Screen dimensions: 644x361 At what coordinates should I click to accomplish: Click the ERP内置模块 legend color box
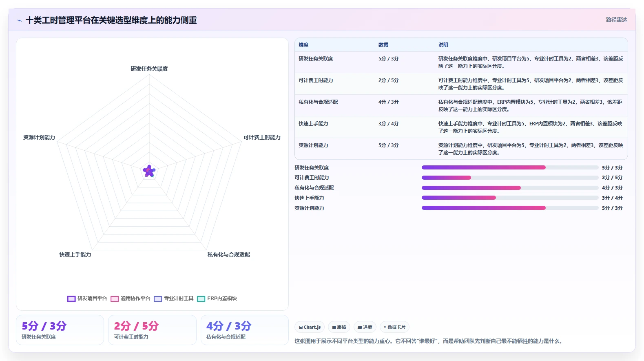(x=201, y=299)
